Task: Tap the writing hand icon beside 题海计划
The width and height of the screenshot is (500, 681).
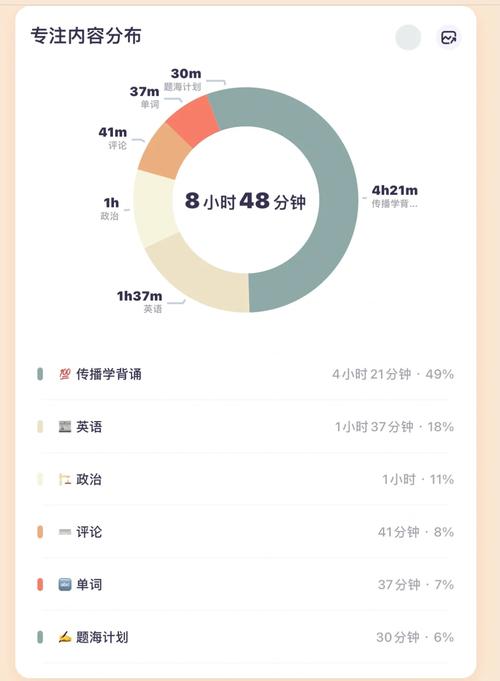Action: [65, 637]
